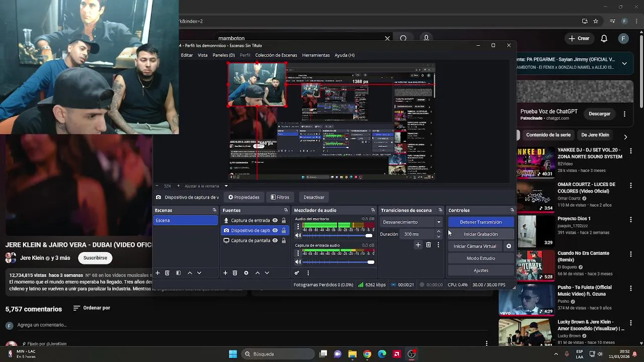Hide the Dispositivo de captura source
The height and width of the screenshot is (362, 644).
275,230
